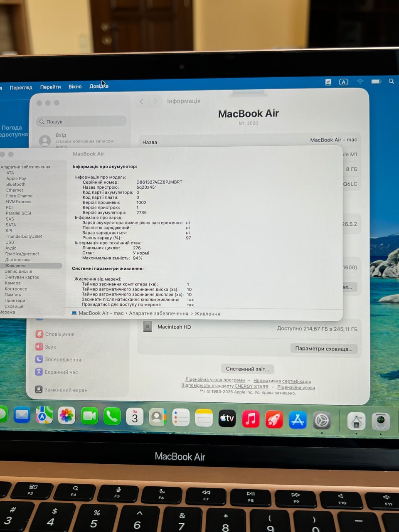The image size is (399, 532).
Task: Open the yellow Notes app
Action: click(204, 418)
